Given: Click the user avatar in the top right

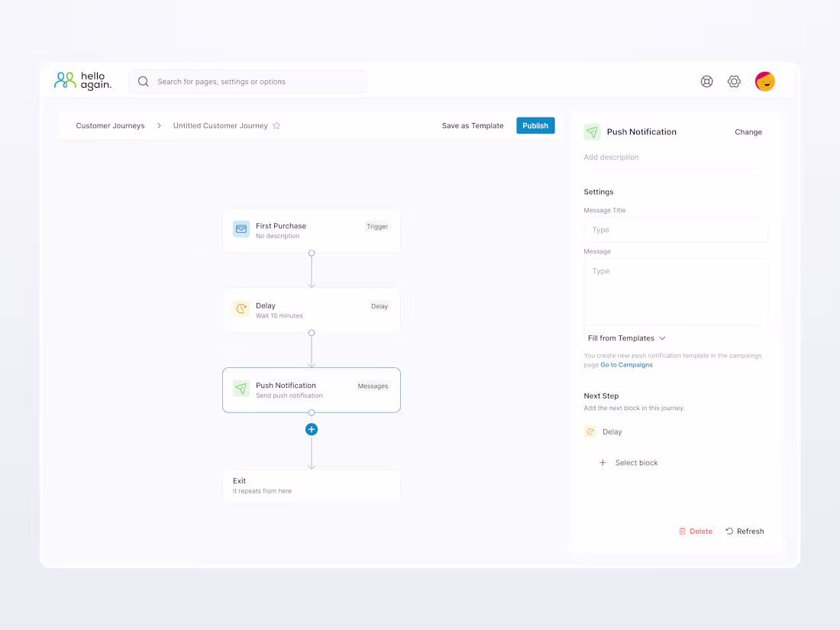Looking at the screenshot, I should click(x=764, y=81).
